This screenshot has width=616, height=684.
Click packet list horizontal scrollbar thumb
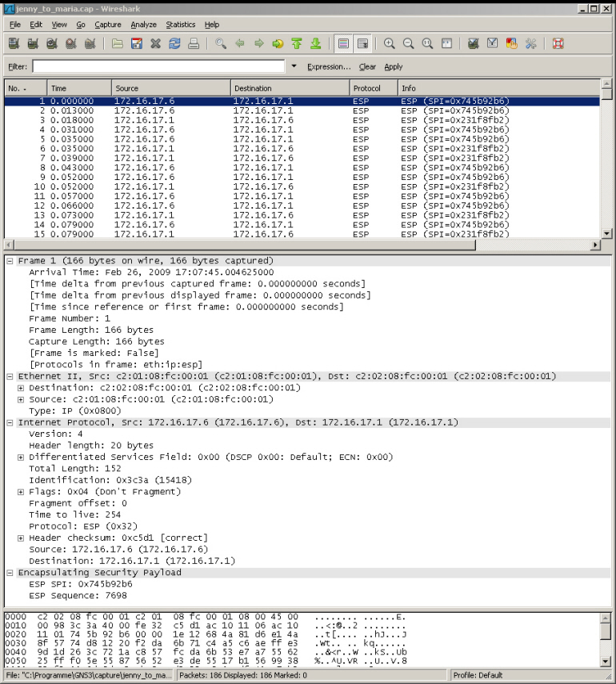(245, 245)
